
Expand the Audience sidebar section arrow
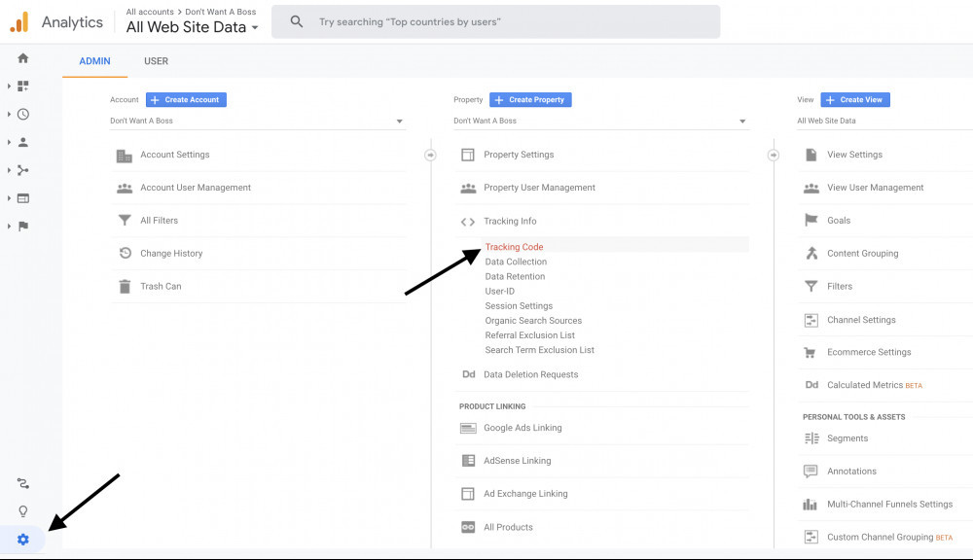[x=9, y=142]
